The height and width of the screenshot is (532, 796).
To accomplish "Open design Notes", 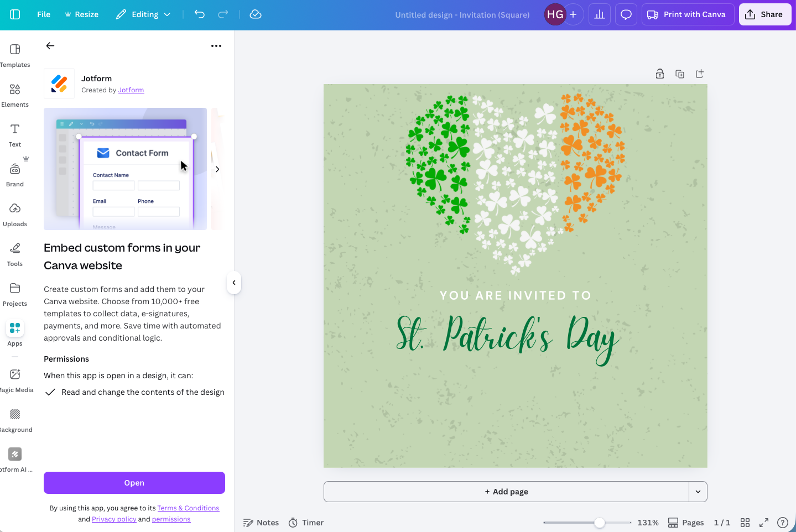I will (x=261, y=522).
